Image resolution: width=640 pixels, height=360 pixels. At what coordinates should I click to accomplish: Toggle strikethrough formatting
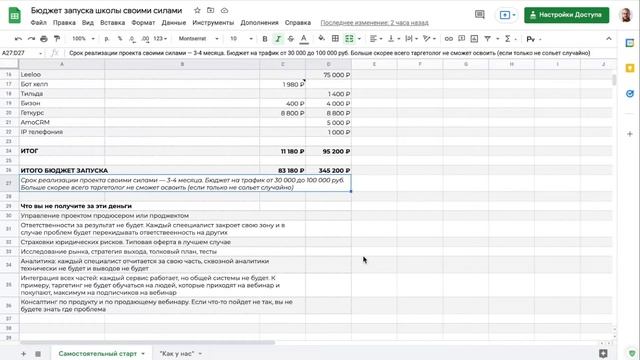click(291, 39)
